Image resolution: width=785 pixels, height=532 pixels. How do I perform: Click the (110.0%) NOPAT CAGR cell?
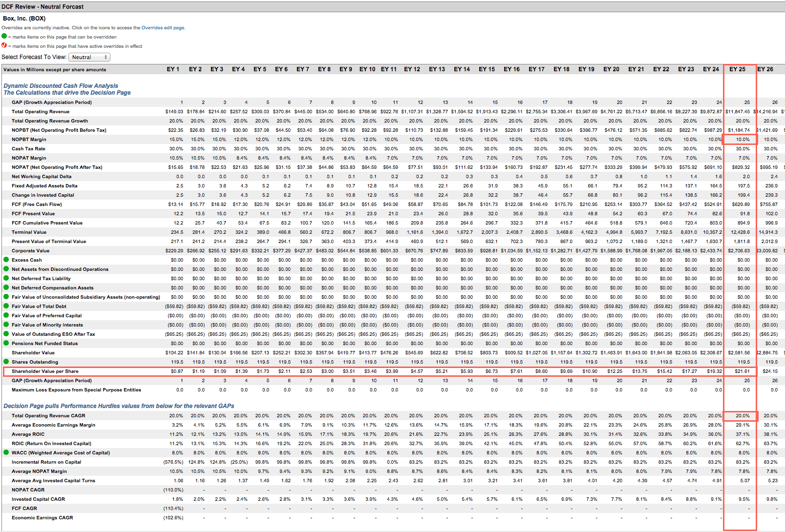coord(173,490)
